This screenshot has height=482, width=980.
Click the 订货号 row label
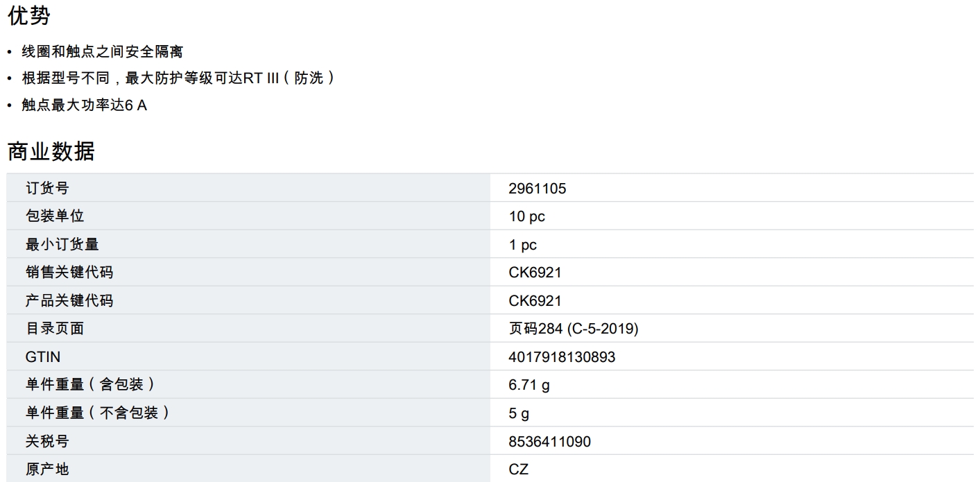tap(47, 189)
